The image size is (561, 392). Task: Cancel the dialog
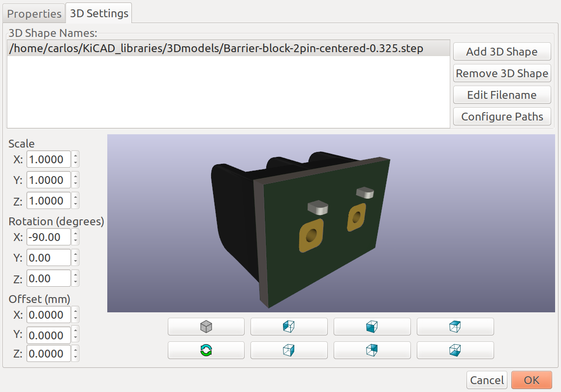(x=487, y=380)
